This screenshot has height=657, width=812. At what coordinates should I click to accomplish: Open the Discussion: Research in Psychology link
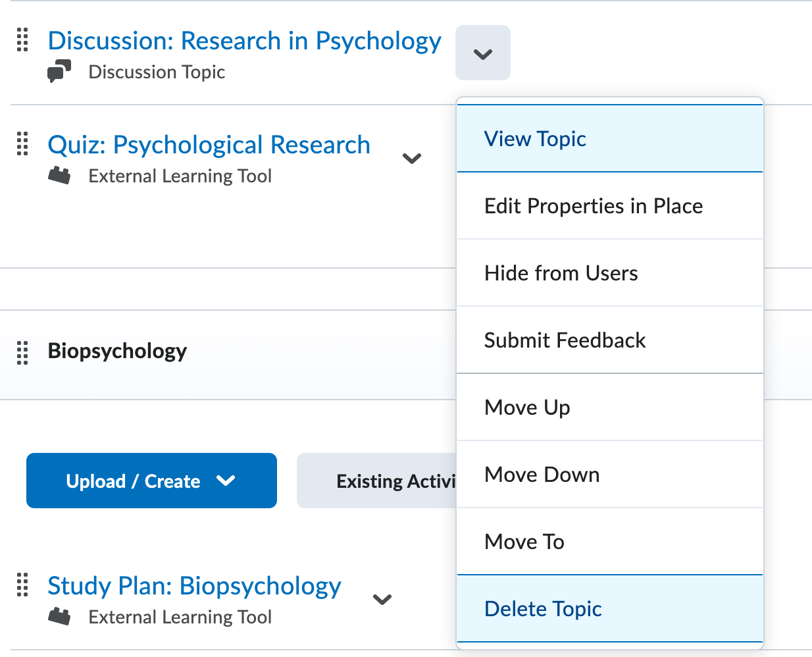click(244, 41)
